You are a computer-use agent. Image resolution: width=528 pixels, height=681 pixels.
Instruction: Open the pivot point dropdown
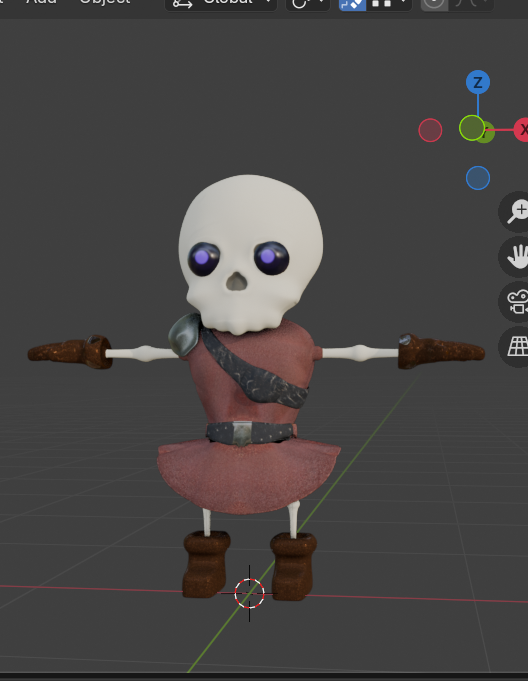click(308, 3)
